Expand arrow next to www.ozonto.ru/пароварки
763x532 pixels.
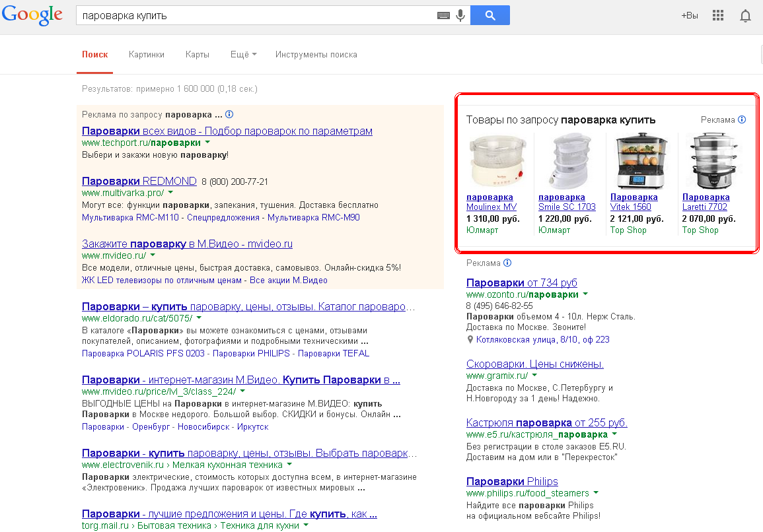(585, 294)
